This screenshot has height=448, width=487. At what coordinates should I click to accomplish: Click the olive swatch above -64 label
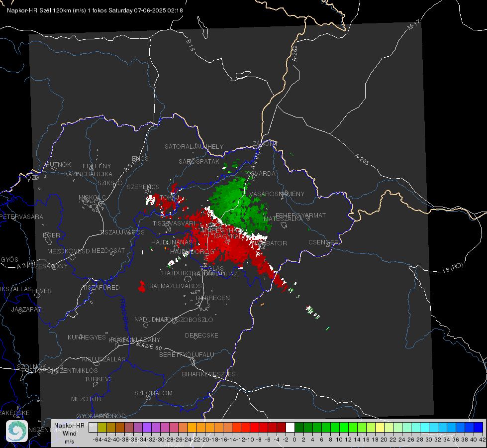[102, 428]
